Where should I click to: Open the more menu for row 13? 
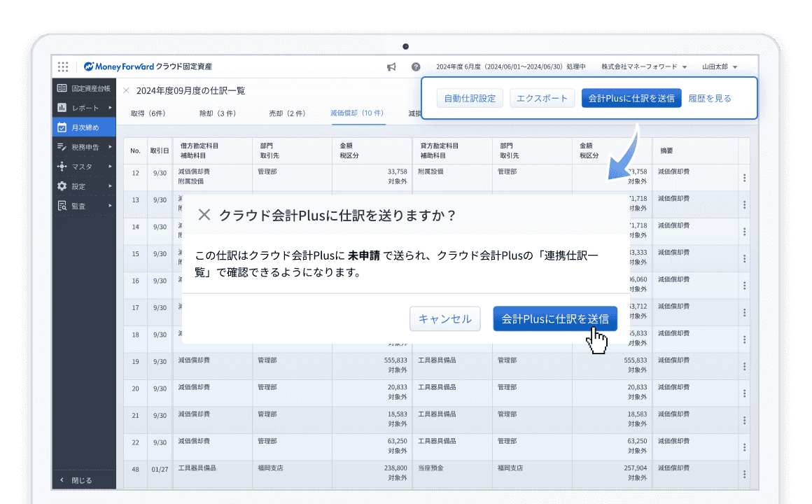pyautogui.click(x=744, y=204)
